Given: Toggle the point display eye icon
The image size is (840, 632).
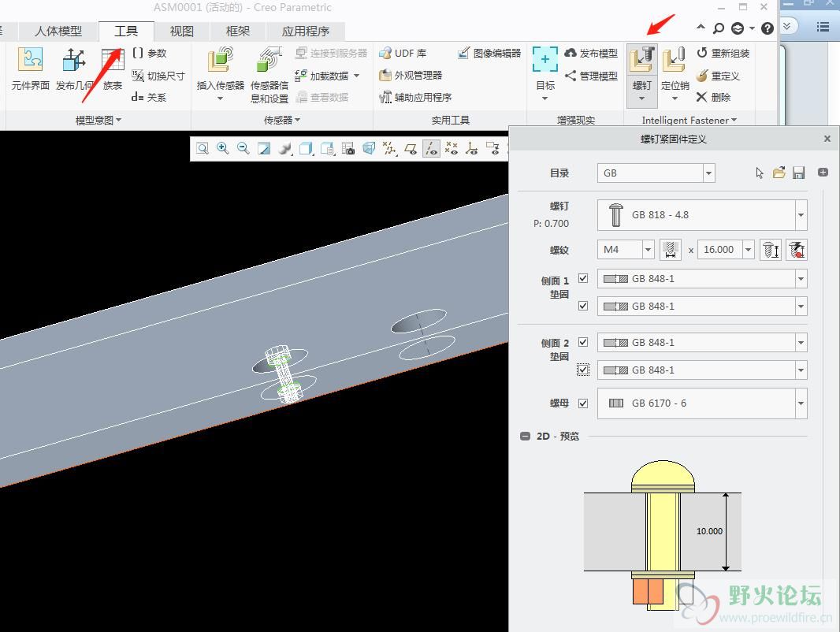Looking at the screenshot, I should pyautogui.click(x=452, y=148).
